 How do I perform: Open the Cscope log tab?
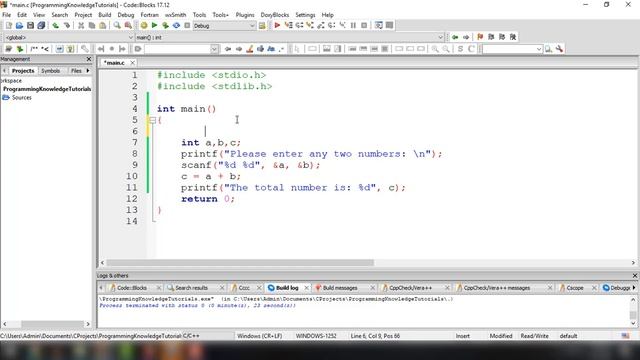pos(575,288)
